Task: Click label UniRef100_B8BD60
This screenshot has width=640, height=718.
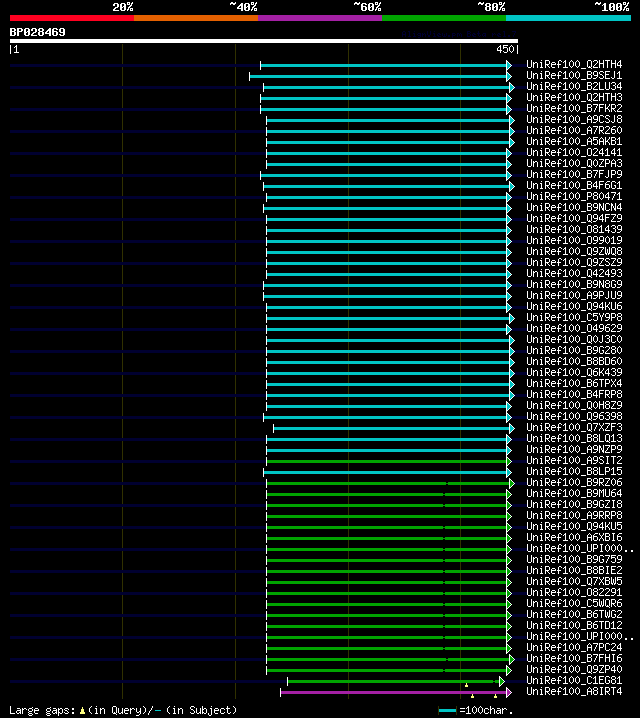Action: point(574,361)
